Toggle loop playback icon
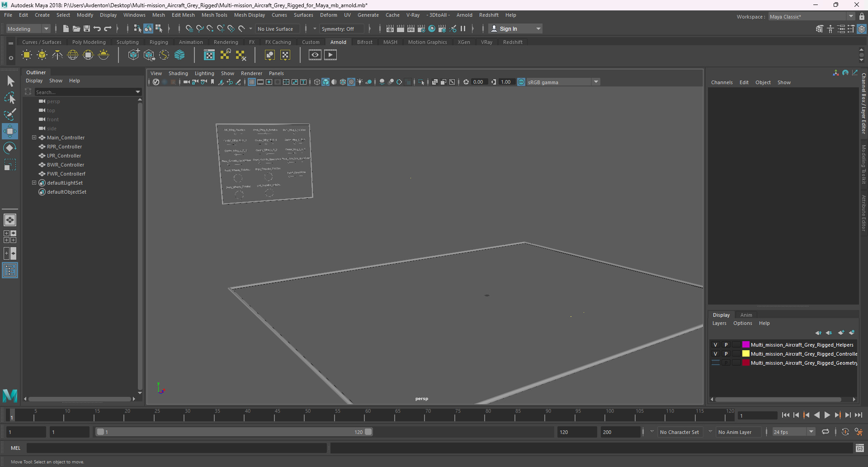The image size is (868, 467). [826, 432]
